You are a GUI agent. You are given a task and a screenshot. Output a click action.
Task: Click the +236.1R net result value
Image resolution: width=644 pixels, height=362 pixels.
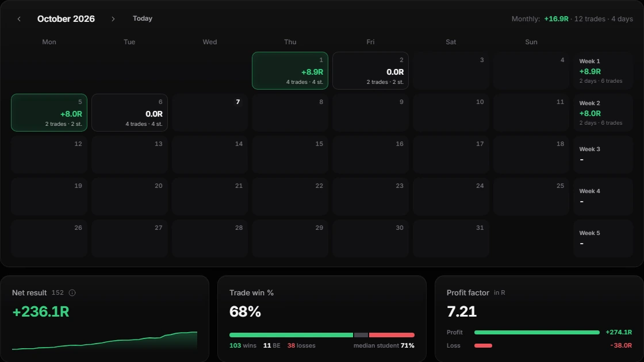coord(41,311)
